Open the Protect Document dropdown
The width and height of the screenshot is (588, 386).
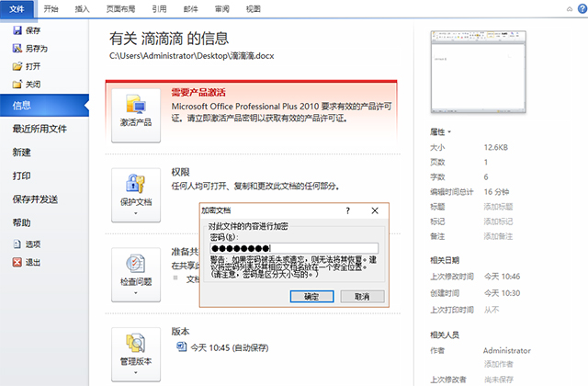(x=136, y=195)
